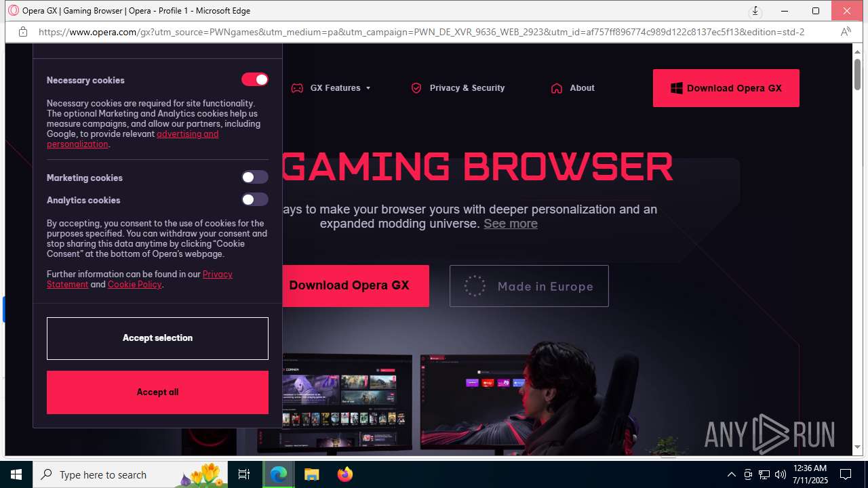Click the app install icon in title bar
This screenshot has width=868, height=488.
[x=755, y=11]
